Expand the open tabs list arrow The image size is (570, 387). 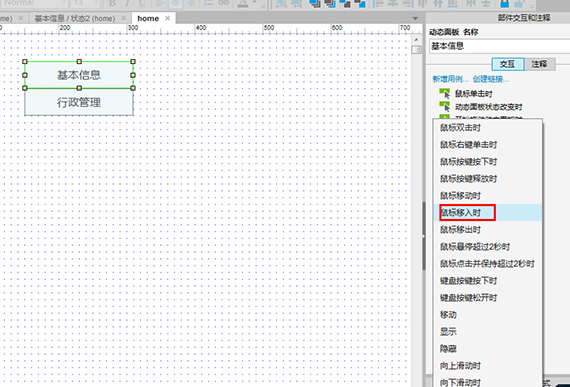point(415,18)
